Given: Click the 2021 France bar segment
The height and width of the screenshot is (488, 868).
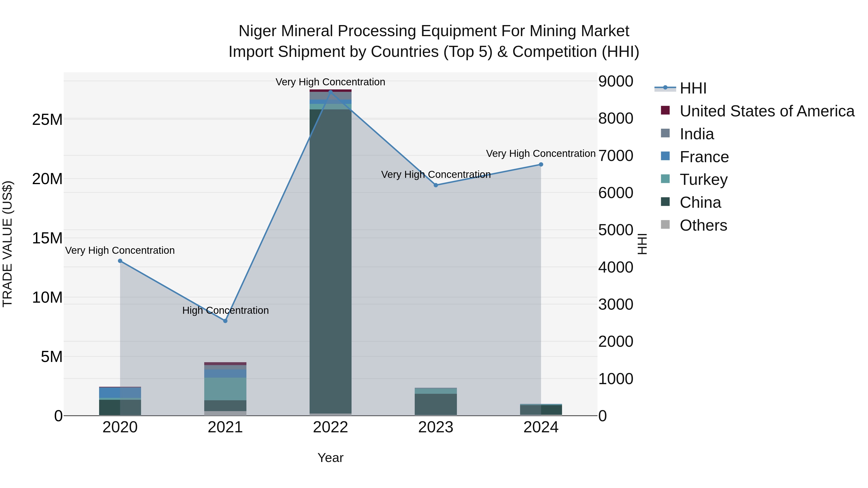Looking at the screenshot, I should pos(225,374).
